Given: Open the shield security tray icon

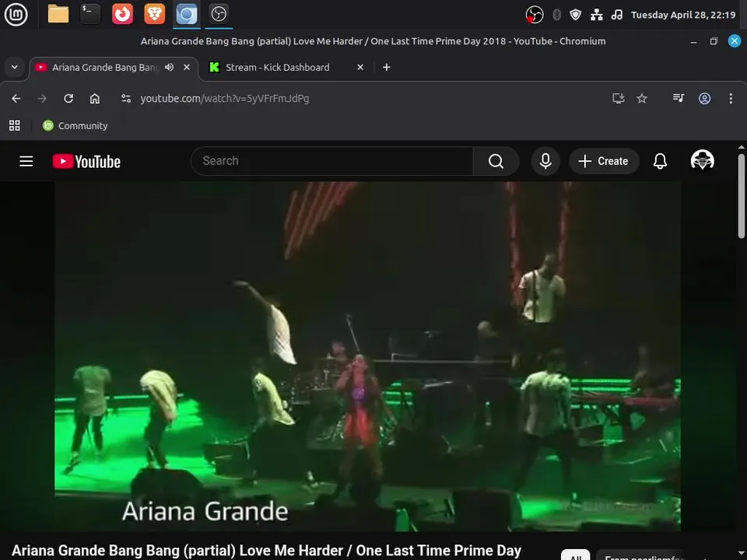Looking at the screenshot, I should coord(576,15).
